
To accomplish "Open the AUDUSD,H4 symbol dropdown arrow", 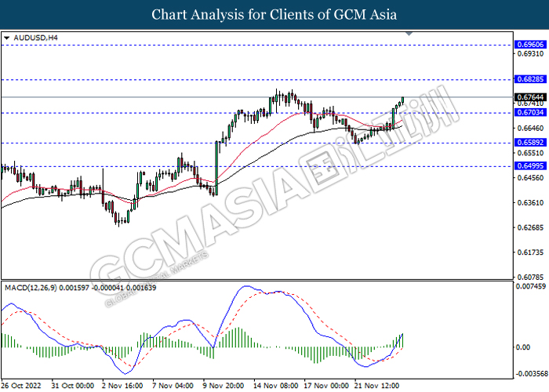I will 6,38.
